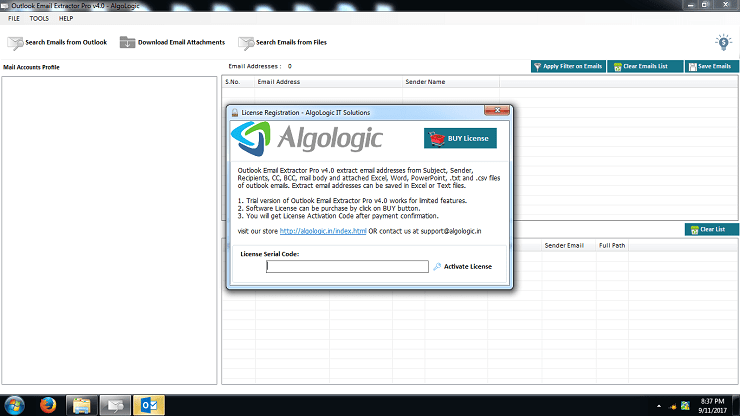This screenshot has width=740, height=416.
Task: Click Apply Filter on Emails button
Action: point(568,67)
